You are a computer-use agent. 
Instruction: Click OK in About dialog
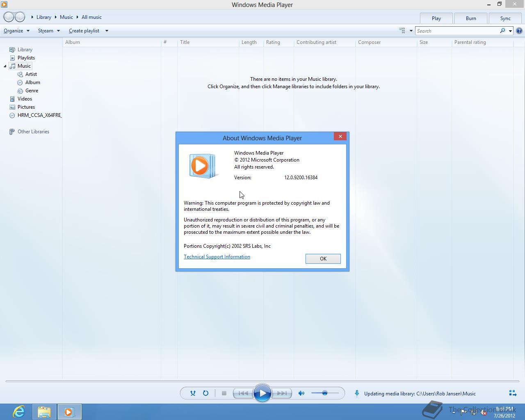(323, 259)
